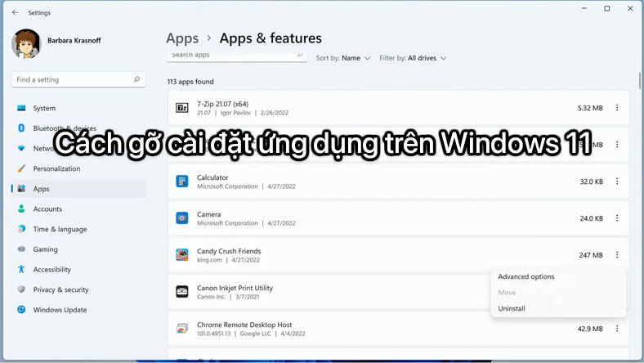Click the Personalization paintbrush icon
The image size is (644, 363).
21,168
